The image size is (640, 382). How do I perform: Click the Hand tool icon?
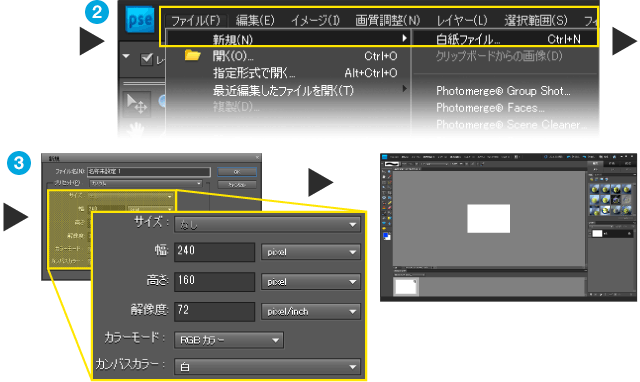pyautogui.click(x=136, y=130)
